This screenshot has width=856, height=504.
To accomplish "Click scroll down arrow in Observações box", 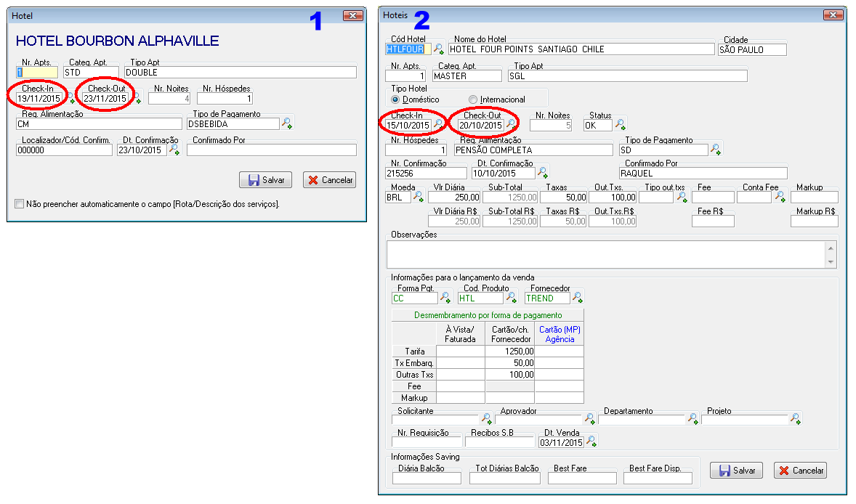I will click(x=831, y=262).
